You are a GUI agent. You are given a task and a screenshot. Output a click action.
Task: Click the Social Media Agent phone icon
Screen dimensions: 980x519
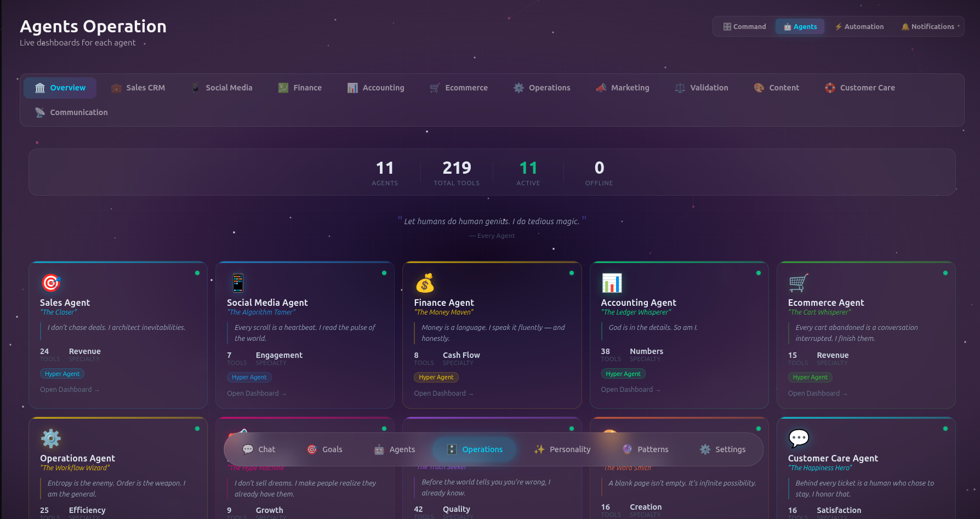[x=238, y=283]
